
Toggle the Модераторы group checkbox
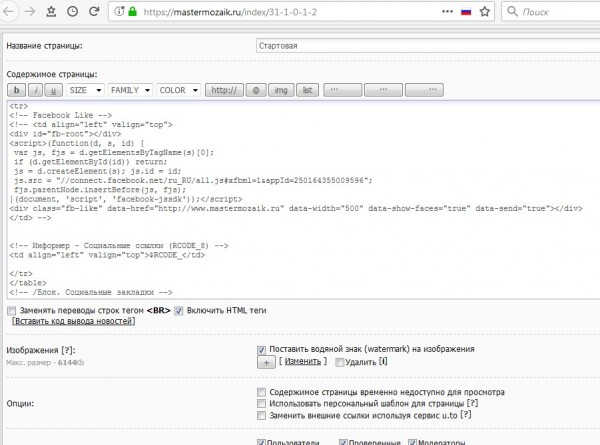(x=412, y=442)
